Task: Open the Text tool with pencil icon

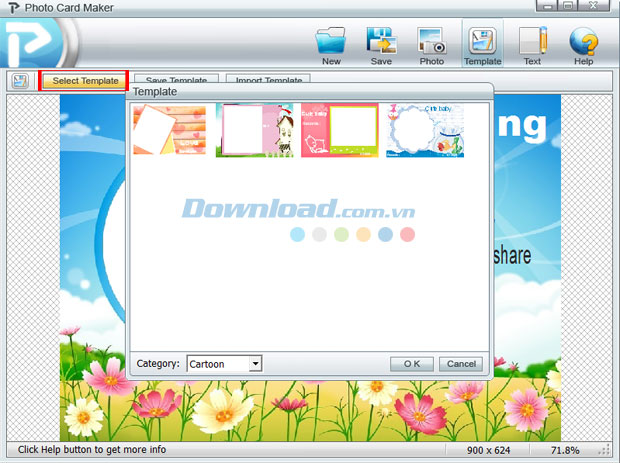Action: [532, 42]
